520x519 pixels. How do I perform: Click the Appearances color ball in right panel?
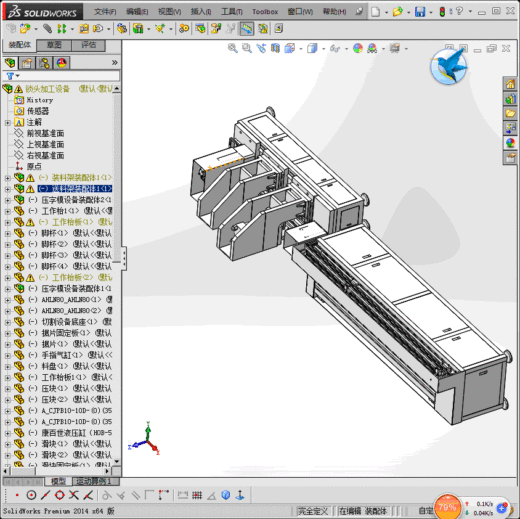click(510, 143)
